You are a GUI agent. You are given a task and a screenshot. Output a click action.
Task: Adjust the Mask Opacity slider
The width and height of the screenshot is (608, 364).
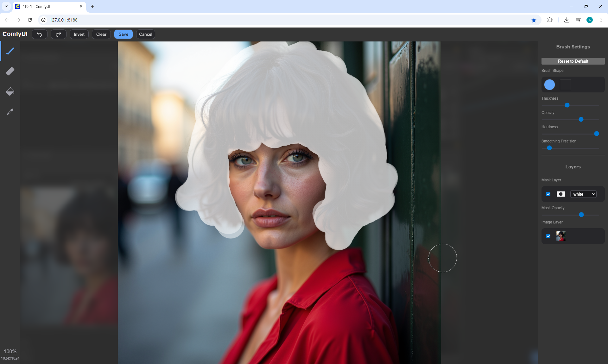[x=581, y=215]
